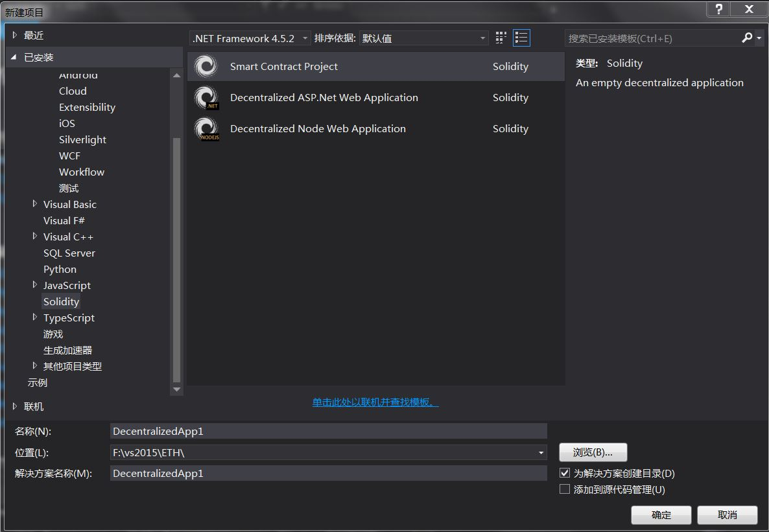Viewport: 769px width, 532px height.
Task: Click the search magnifier icon
Action: (x=747, y=38)
